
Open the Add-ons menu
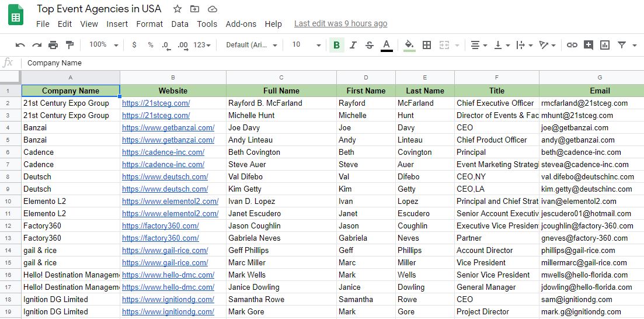click(x=241, y=24)
